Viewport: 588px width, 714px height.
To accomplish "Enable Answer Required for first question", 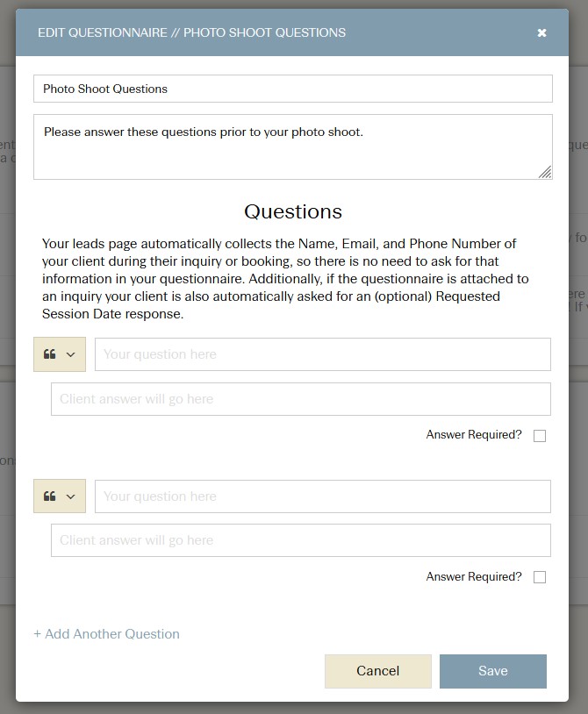I will [540, 436].
